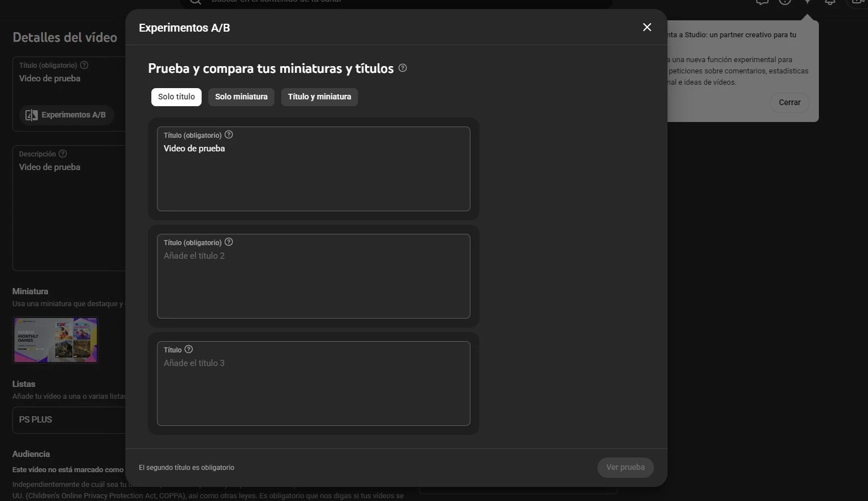
Task: Click 'Cerrar' on the Studio partner notice
Action: (x=789, y=102)
